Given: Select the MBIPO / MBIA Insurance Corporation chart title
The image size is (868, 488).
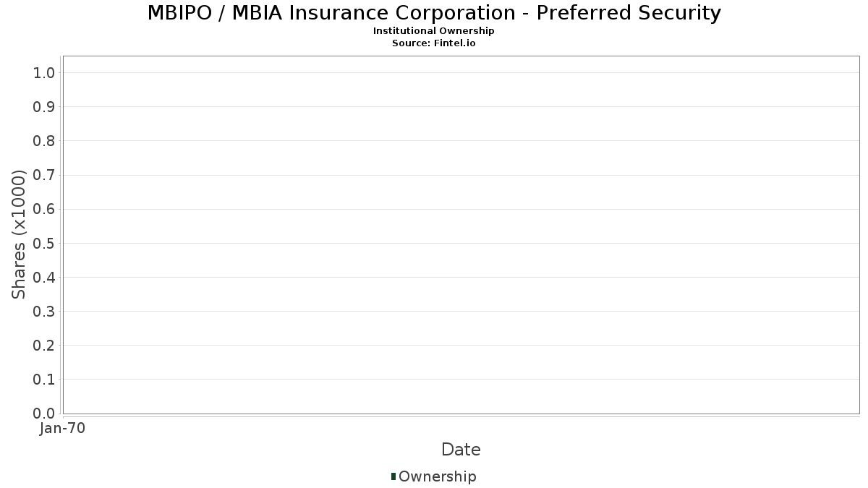Looking at the screenshot, I should click(x=434, y=13).
